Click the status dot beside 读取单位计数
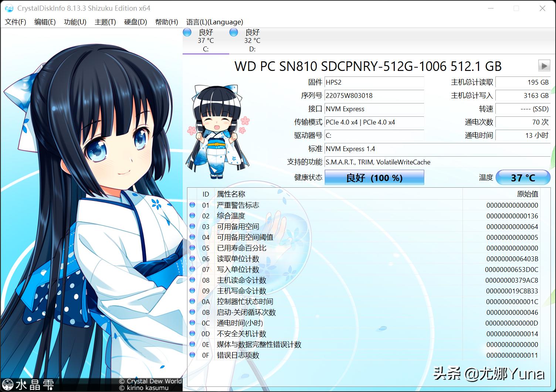Screen dimensions: 556x392 (192, 259)
